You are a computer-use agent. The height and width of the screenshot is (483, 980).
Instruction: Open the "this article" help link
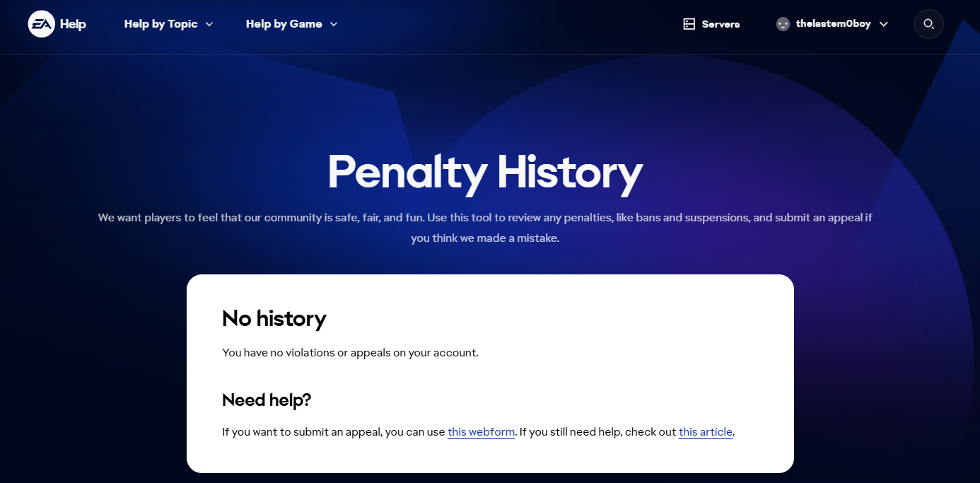click(705, 432)
